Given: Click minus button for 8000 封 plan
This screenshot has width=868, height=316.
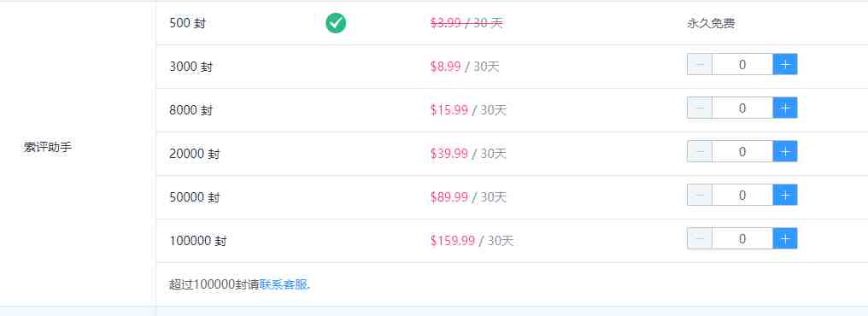Looking at the screenshot, I should tap(700, 108).
